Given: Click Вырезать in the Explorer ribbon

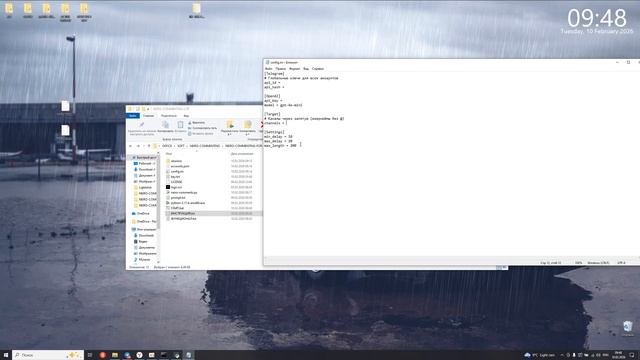Looking at the screenshot, I should 196,122.
